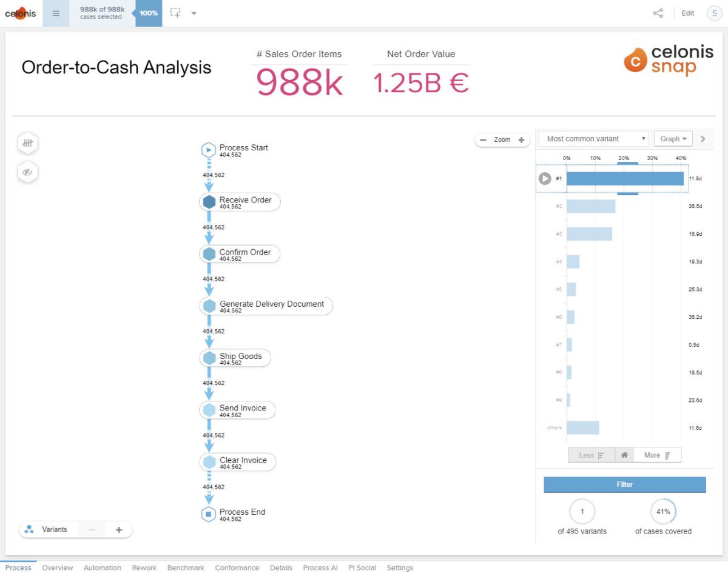Click the Edit link in the top right
Image resolution: width=728 pixels, height=576 pixels.
(687, 13)
